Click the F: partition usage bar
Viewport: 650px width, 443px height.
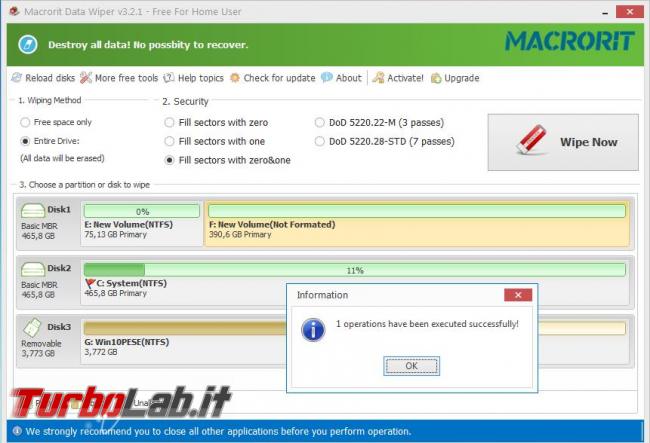(417, 211)
